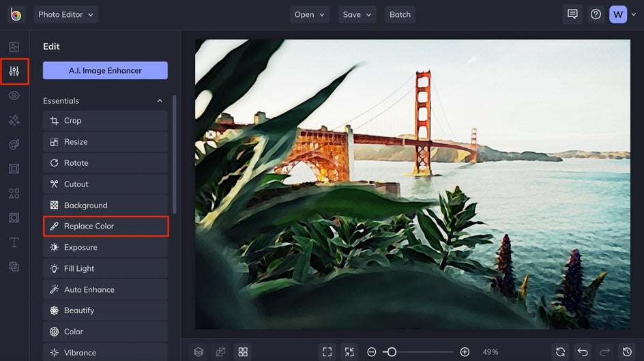Open the Touch Up eye sidebar icon
The image size is (644, 361).
pyautogui.click(x=14, y=96)
